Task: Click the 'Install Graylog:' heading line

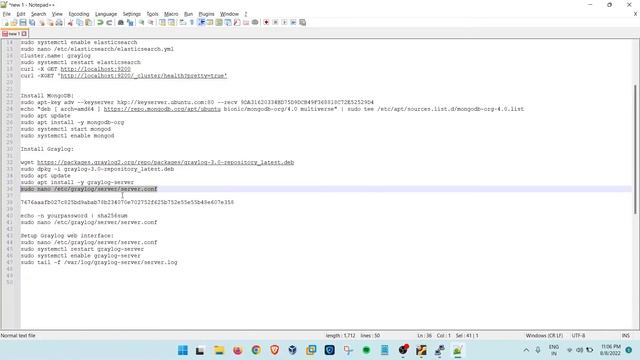Action: (47, 149)
